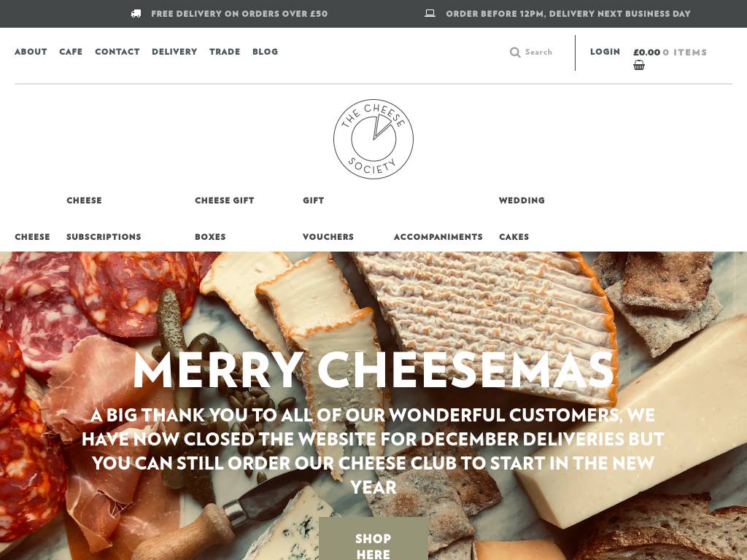Open the Trade page
Image resolution: width=747 pixels, height=560 pixels.
tap(225, 52)
